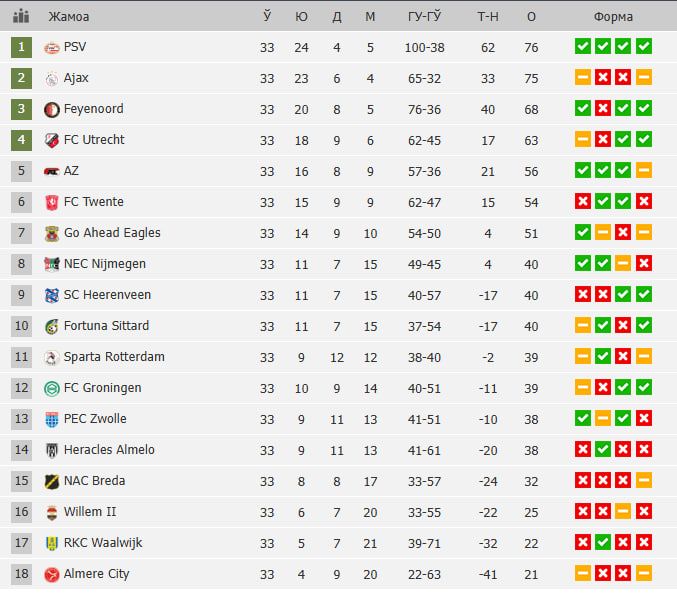Screen dimensions: 677x602
Task: Click PSV's first green win form box
Action: click(583, 46)
